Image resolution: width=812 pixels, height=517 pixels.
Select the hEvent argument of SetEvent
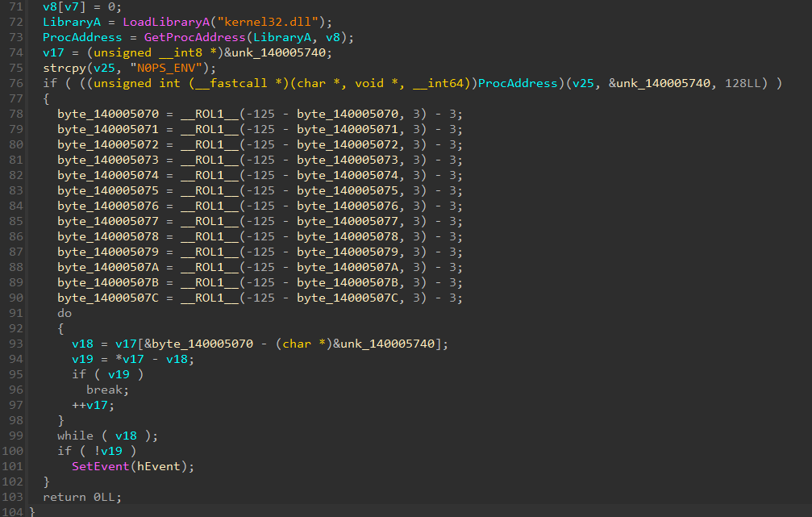pos(159,466)
